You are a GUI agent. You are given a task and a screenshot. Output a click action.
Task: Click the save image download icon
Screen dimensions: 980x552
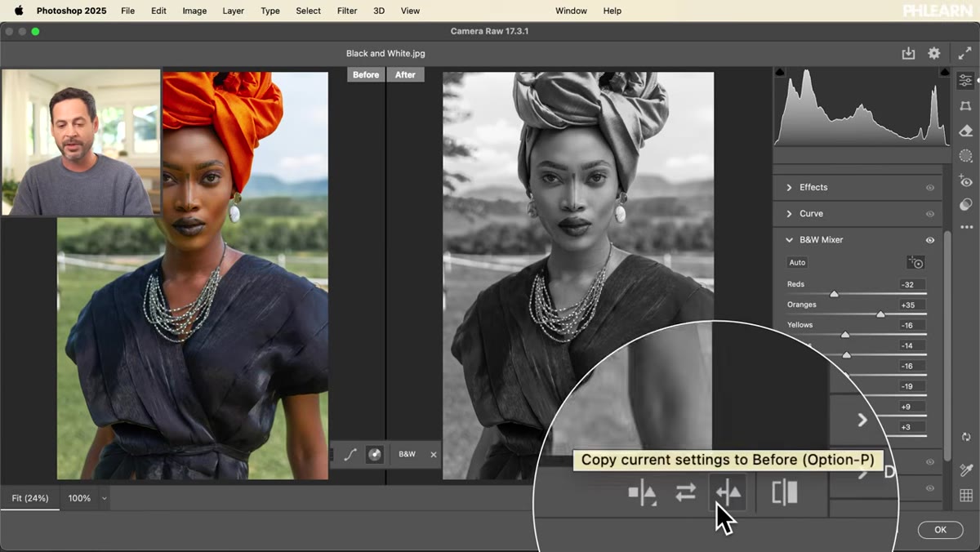(908, 53)
